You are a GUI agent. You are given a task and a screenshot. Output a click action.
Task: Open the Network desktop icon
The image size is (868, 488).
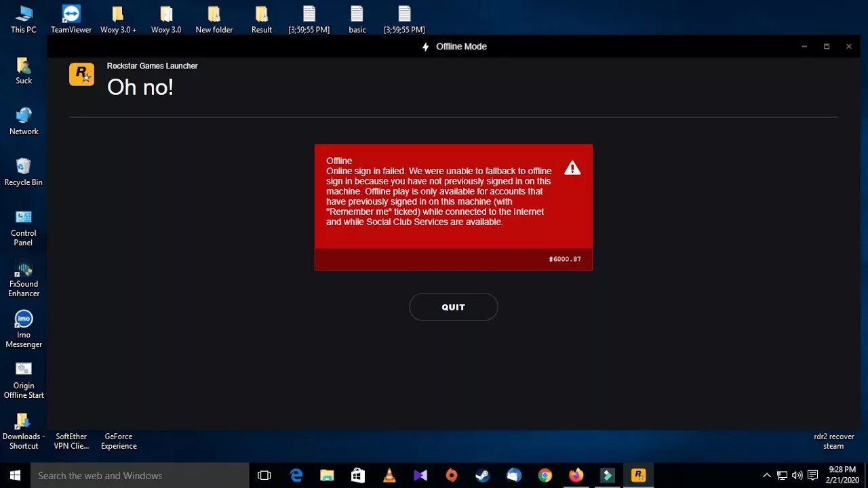coord(24,121)
